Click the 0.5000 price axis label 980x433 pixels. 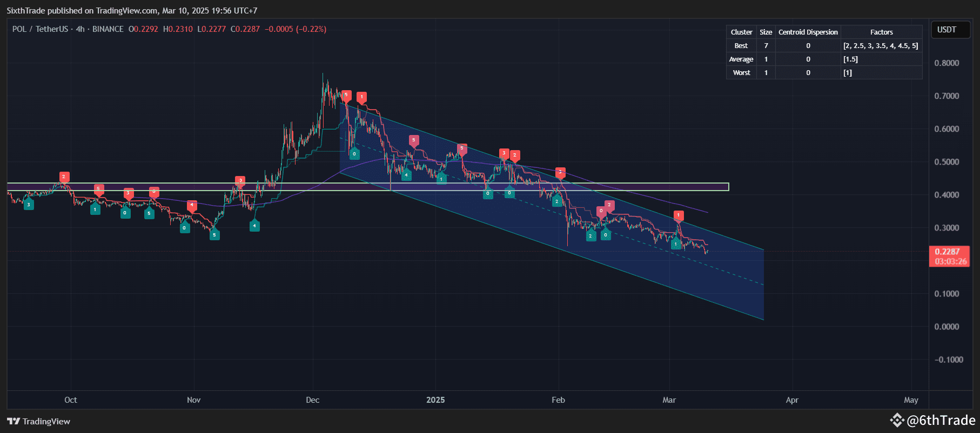pyautogui.click(x=947, y=162)
